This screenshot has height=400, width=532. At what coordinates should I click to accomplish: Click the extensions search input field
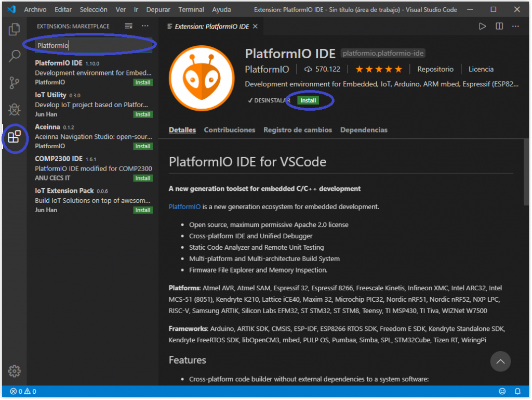point(94,46)
